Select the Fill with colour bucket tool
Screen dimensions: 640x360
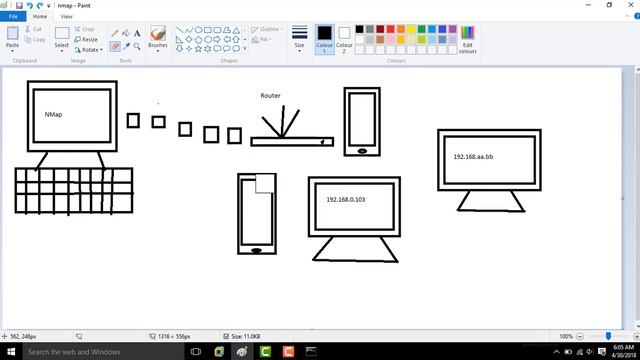coord(126,33)
